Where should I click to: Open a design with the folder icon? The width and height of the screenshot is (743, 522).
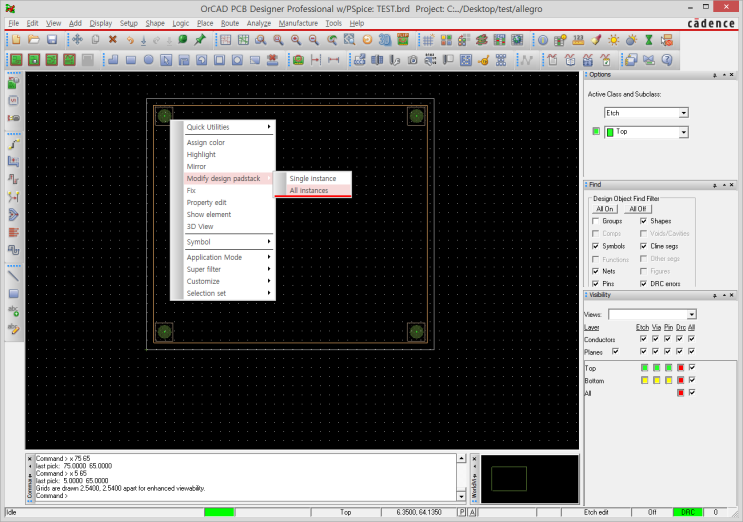point(34,39)
